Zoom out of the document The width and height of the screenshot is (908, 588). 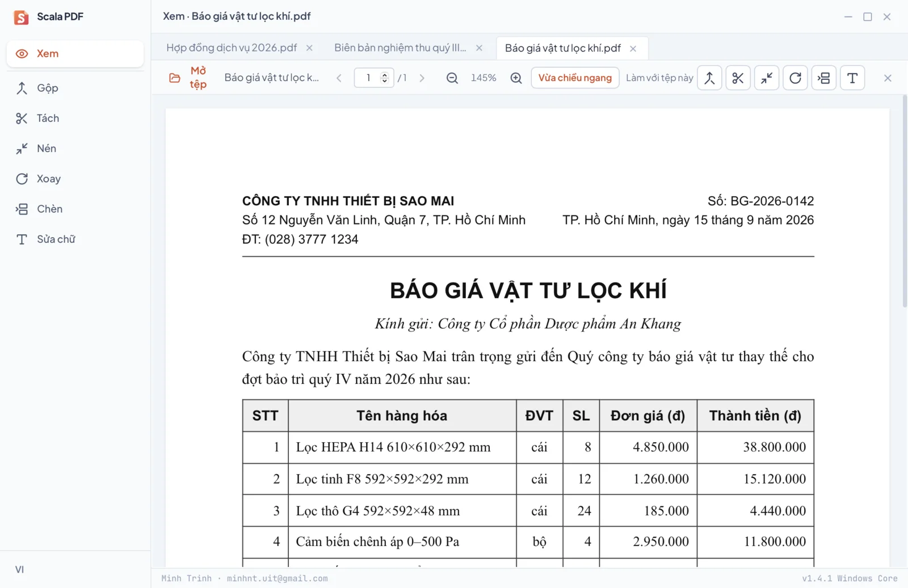click(452, 78)
